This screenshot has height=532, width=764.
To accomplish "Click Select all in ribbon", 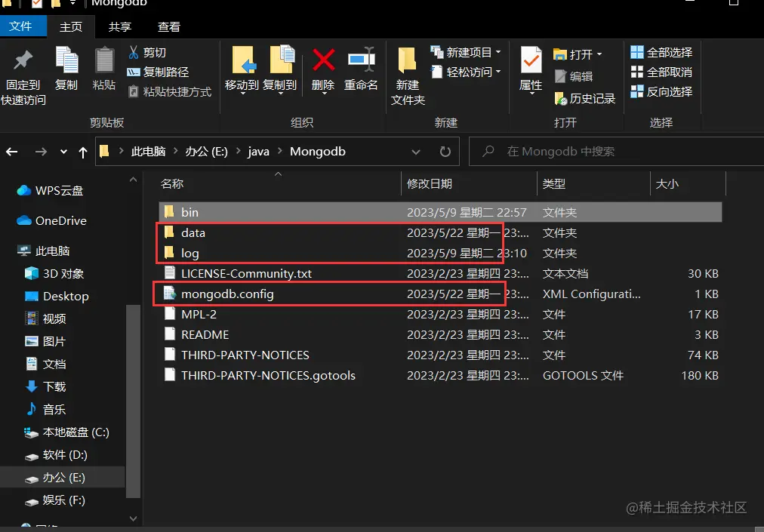I will coord(661,52).
